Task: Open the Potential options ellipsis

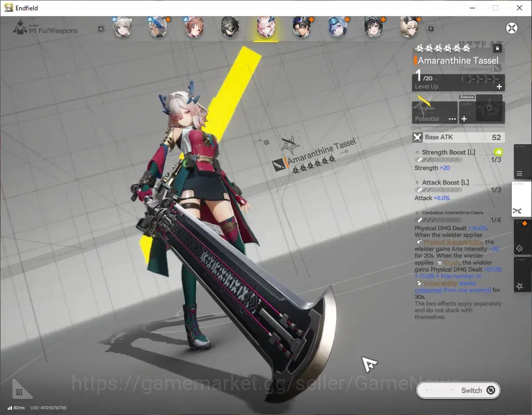Action: tap(452, 119)
